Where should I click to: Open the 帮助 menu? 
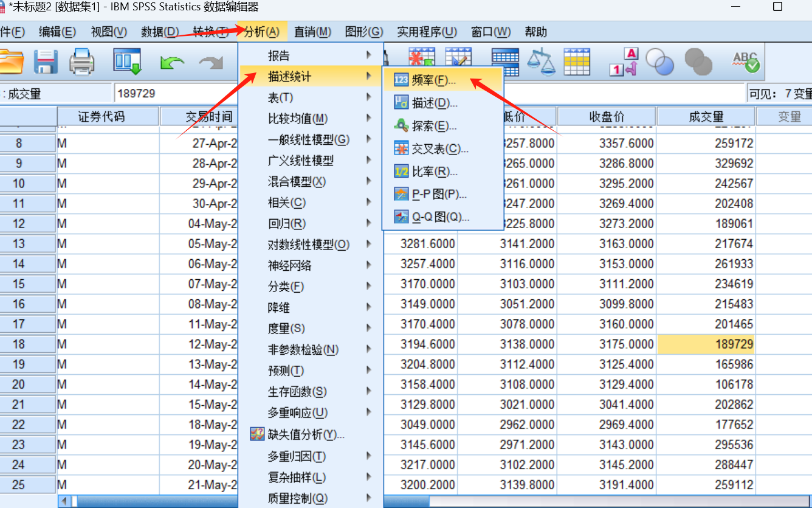[x=535, y=32]
